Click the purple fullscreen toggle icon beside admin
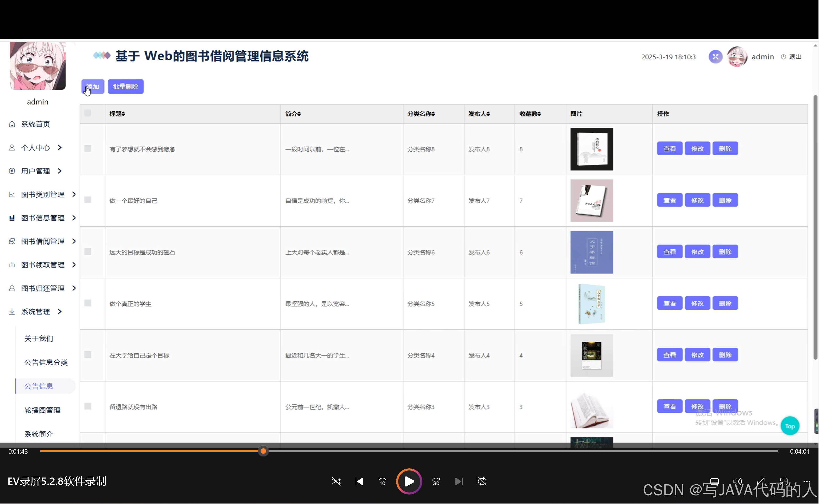This screenshot has height=504, width=819. tap(715, 57)
